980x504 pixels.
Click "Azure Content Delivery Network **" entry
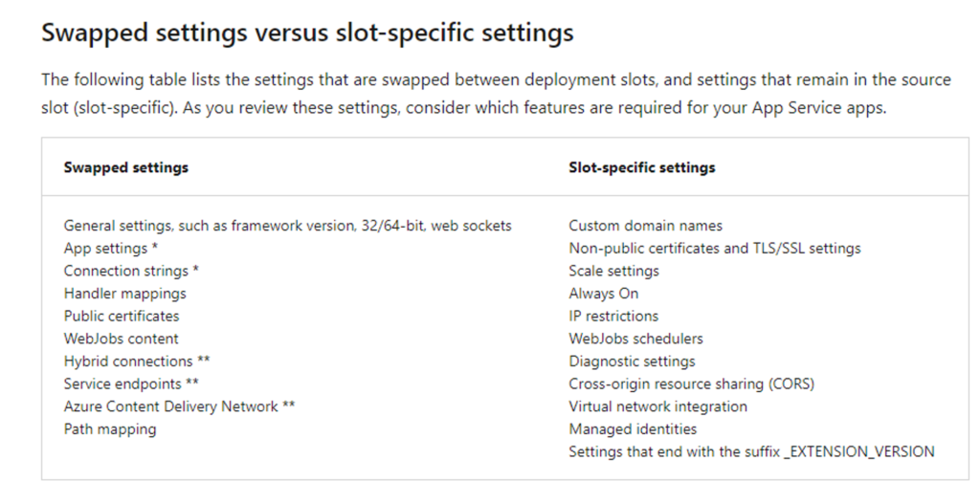coord(179,405)
